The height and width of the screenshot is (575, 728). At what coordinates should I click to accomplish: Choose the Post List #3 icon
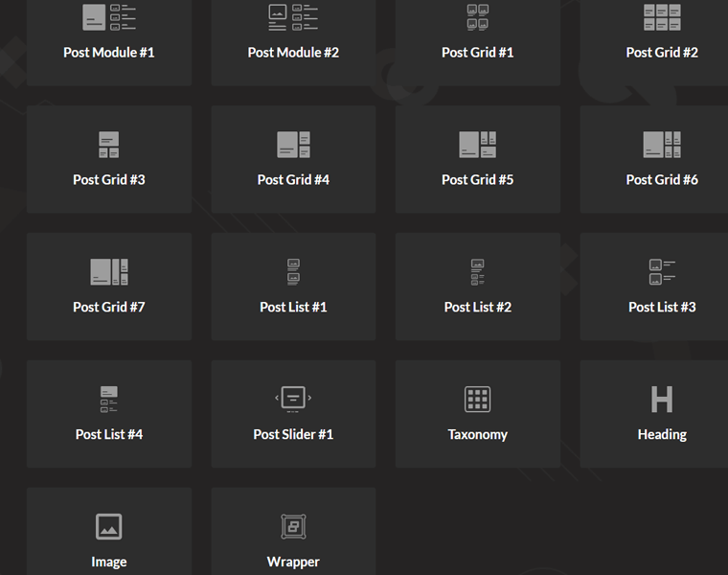(x=662, y=272)
